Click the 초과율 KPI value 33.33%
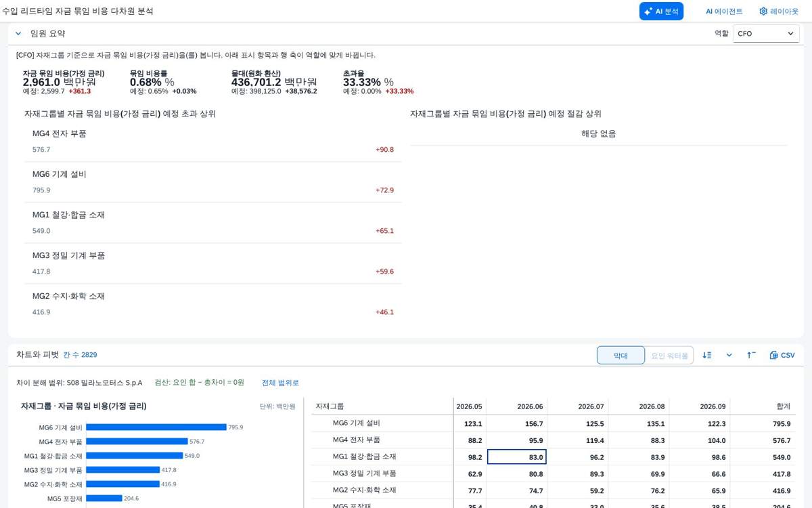812x508 pixels. [362, 82]
